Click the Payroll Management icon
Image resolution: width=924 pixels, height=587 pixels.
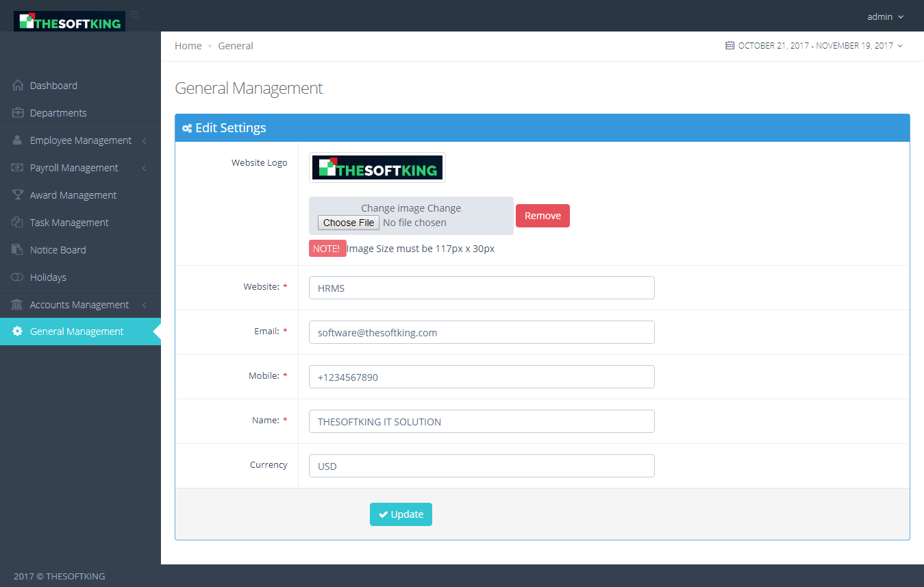16,167
